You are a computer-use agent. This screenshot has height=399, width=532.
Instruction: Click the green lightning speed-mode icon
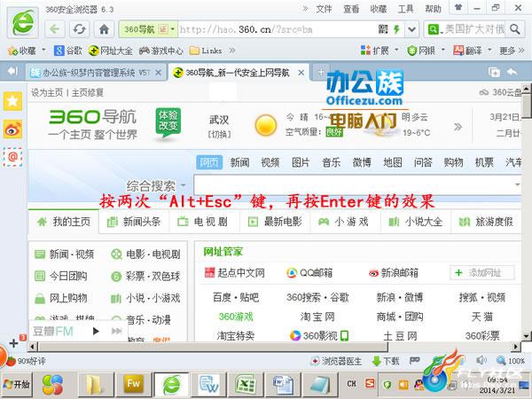point(396,29)
